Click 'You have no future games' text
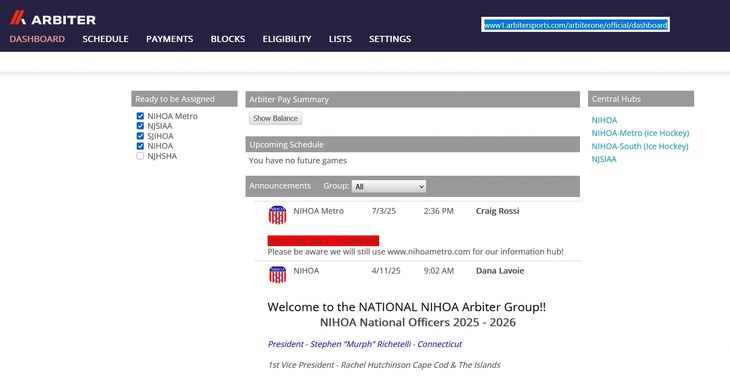730x378 pixels. [297, 161]
